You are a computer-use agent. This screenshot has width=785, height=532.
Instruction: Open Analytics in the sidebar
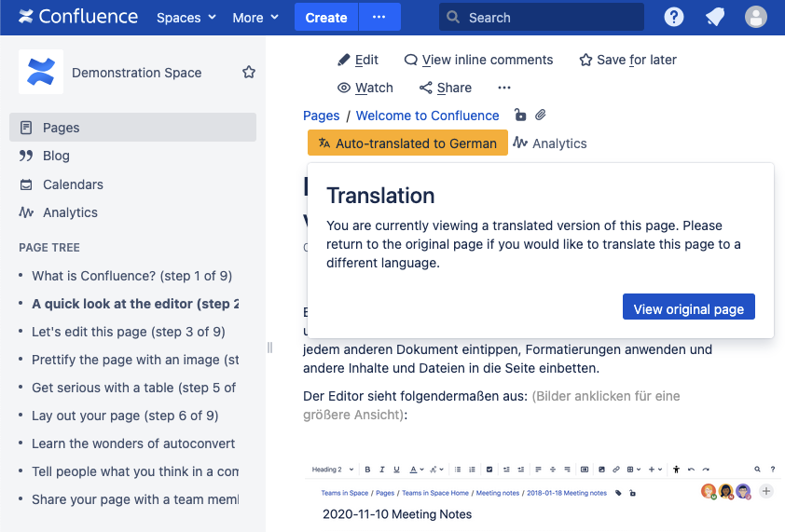point(132,212)
